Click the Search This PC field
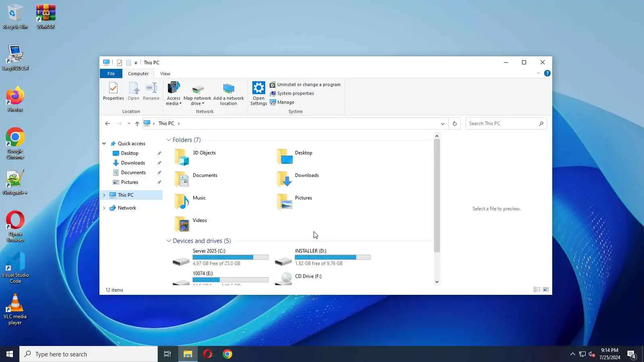Screen dimensions: 644x362 [506, 123]
